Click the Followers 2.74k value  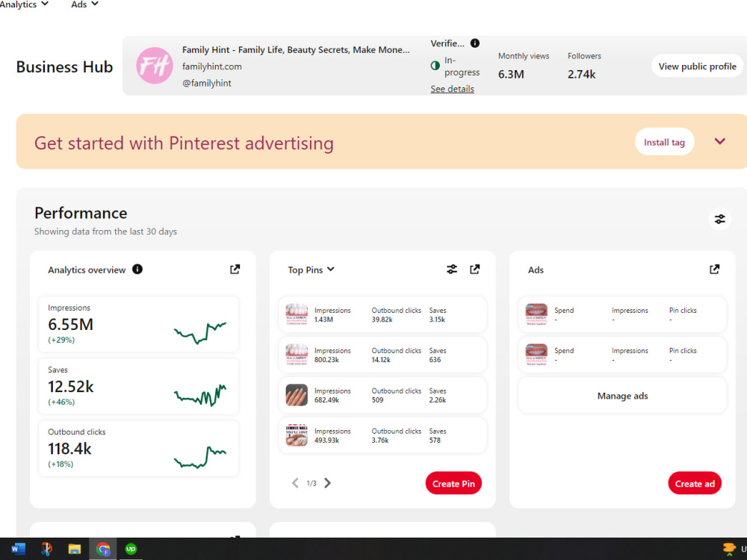(x=581, y=74)
